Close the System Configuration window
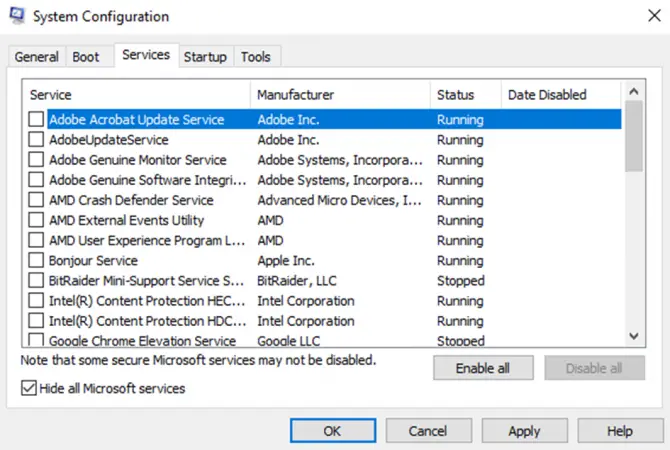 tap(654, 16)
